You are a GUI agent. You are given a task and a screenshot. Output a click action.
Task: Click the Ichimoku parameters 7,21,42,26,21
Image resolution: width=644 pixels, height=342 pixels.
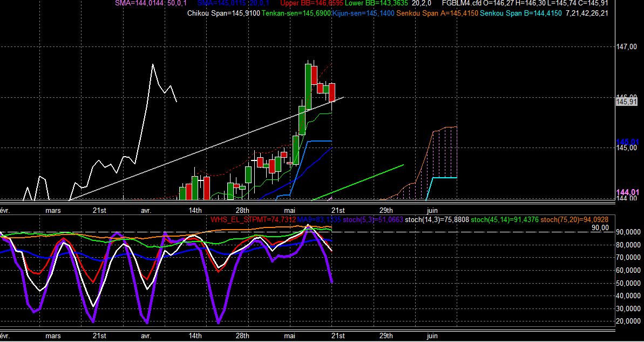click(x=587, y=13)
